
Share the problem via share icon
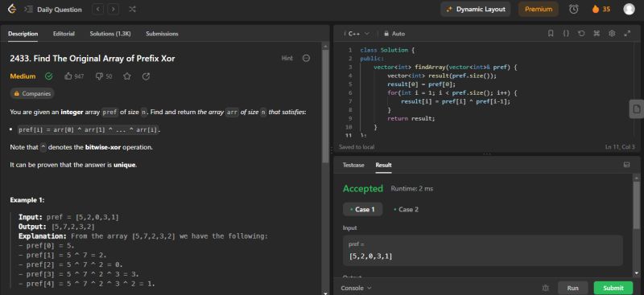coord(146,76)
